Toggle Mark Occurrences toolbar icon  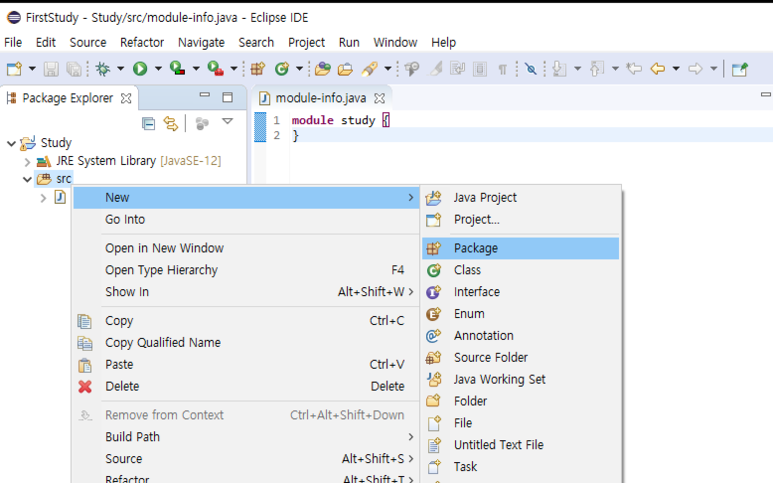tap(436, 69)
